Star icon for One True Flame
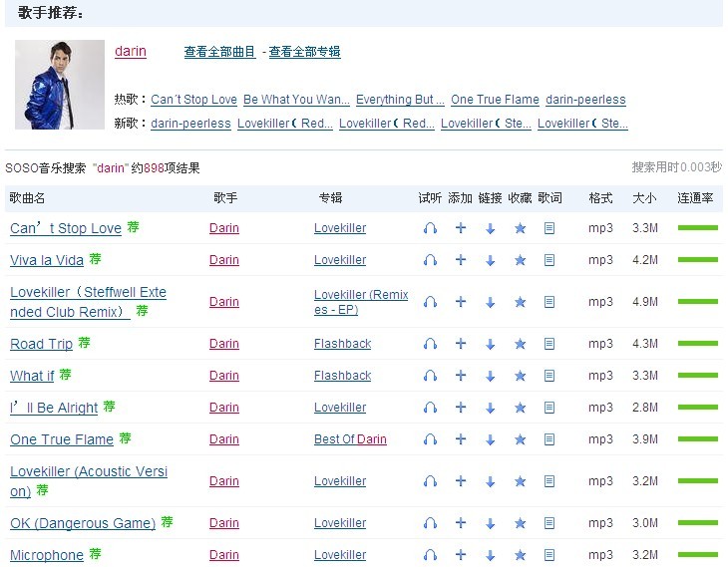Image resolution: width=728 pixels, height=567 pixels. point(520,439)
